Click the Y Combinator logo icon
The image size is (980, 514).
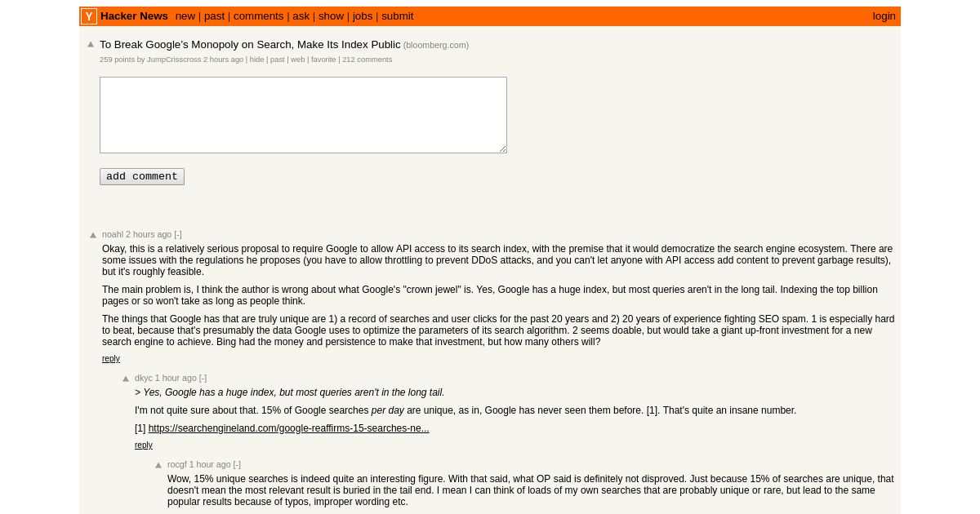click(x=89, y=16)
